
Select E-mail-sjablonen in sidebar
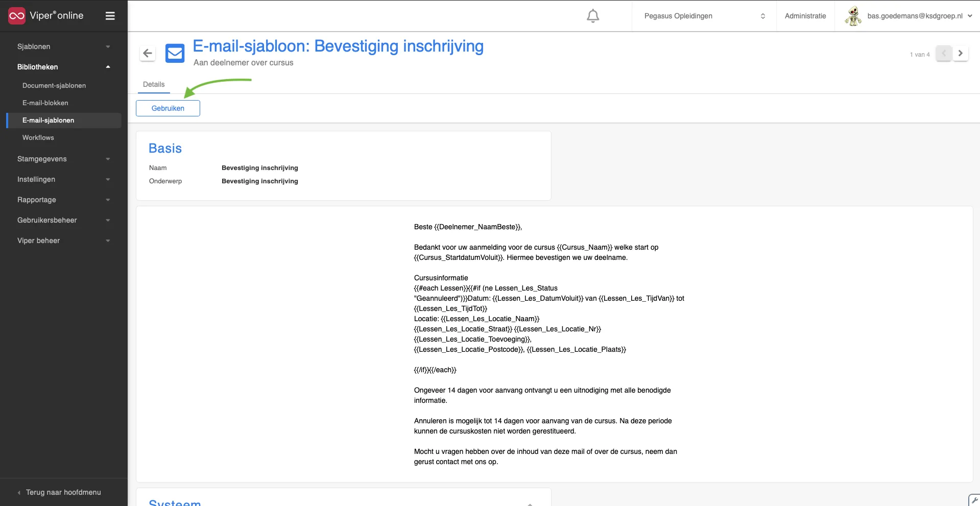[x=63, y=121]
